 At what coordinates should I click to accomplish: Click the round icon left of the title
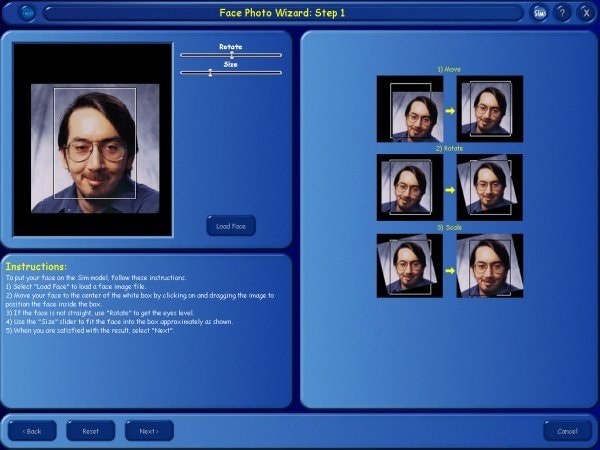[x=27, y=13]
